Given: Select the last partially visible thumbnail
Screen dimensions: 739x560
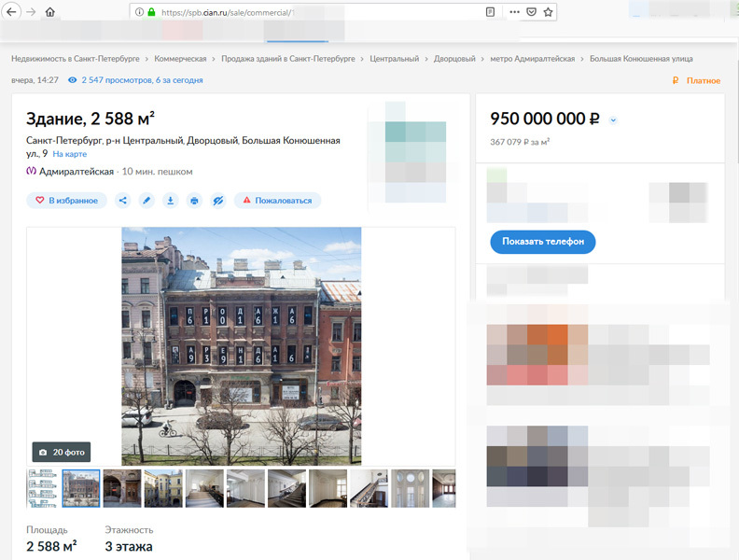Looking at the screenshot, I should (444, 488).
